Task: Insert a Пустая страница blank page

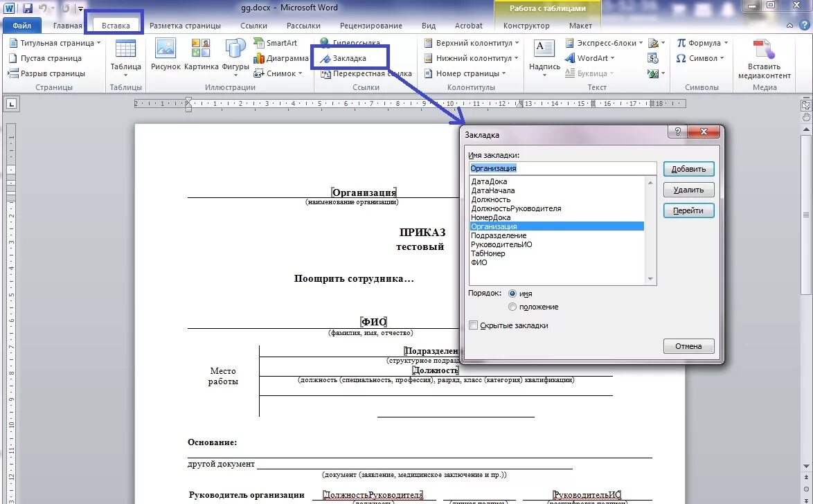Action: (x=45, y=58)
